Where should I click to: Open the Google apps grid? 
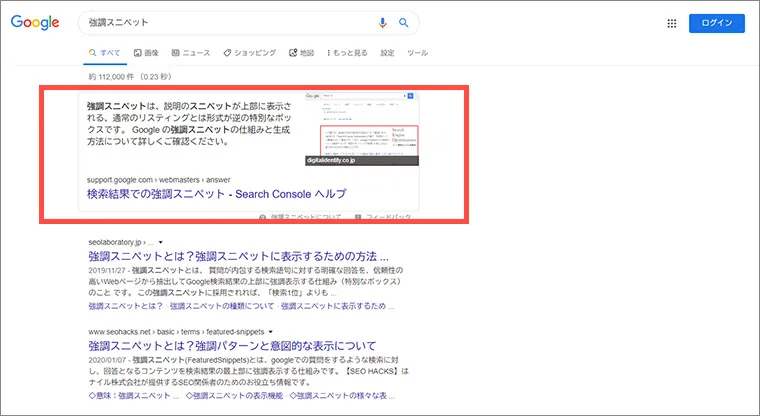(x=672, y=23)
